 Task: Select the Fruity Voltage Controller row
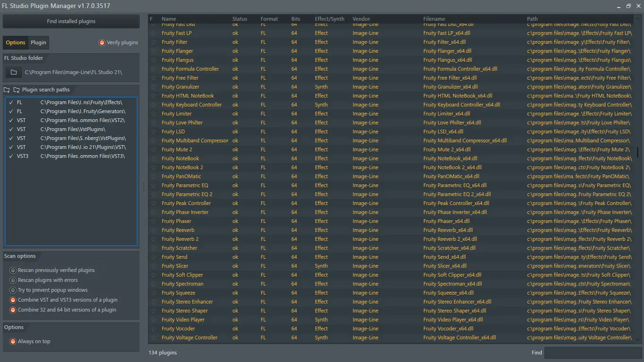click(391, 337)
